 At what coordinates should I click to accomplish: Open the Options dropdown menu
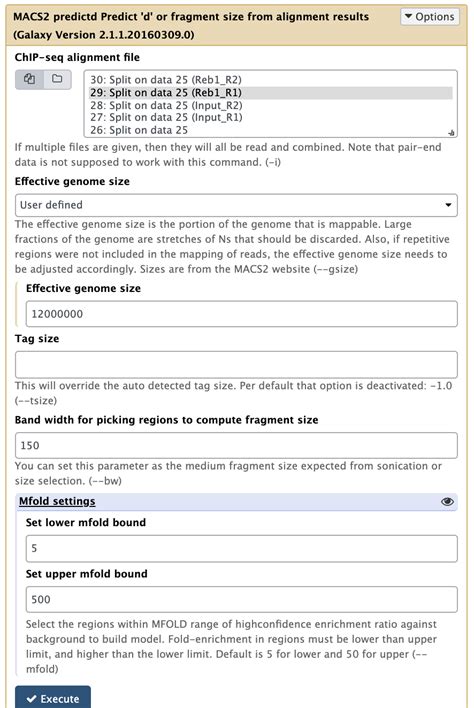(429, 17)
